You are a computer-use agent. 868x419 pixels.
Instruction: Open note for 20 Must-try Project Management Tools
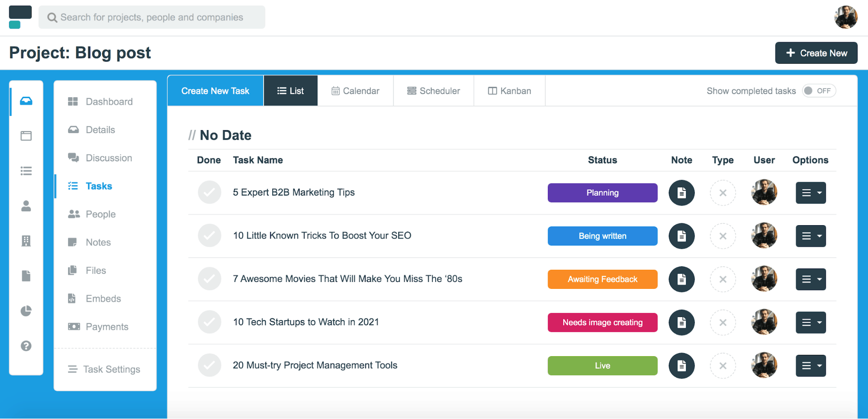click(681, 366)
